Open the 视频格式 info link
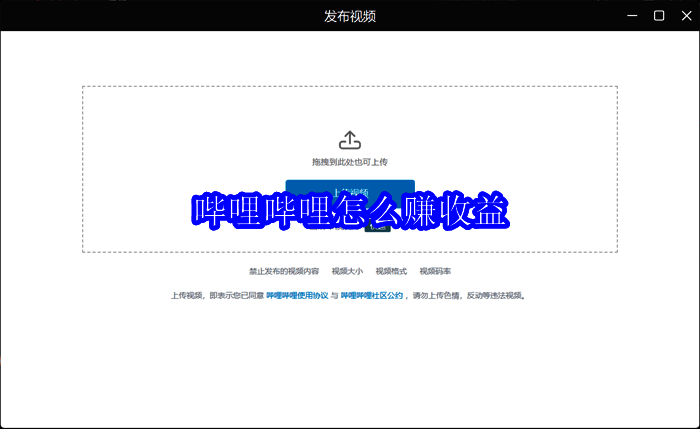Image resolution: width=700 pixels, height=429 pixels. coord(391,271)
